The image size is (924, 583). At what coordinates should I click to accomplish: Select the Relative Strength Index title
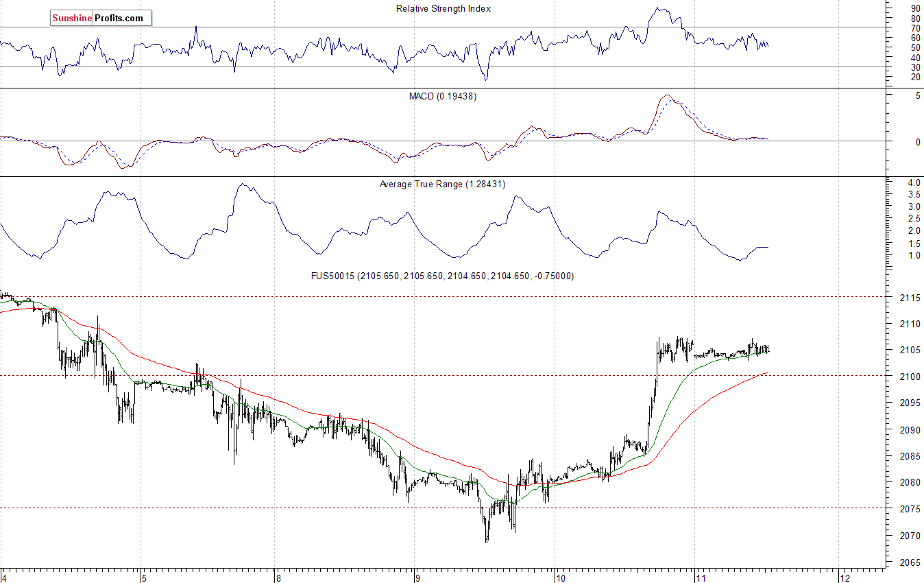point(443,8)
